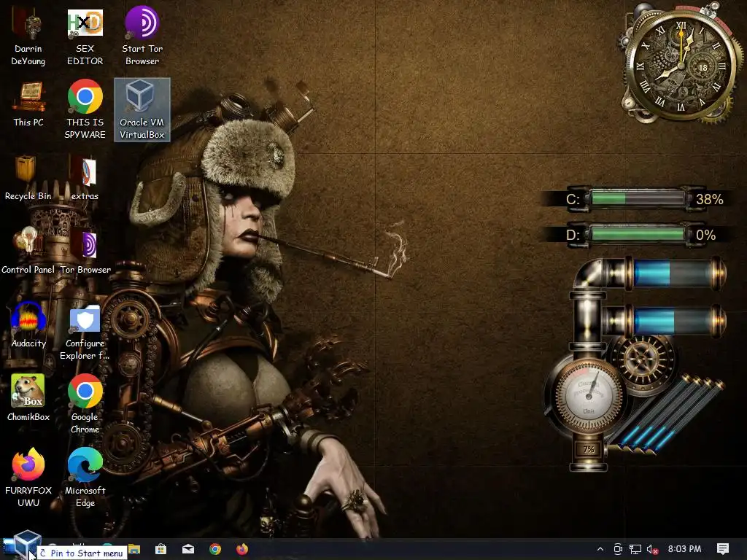Select the This PC desktop icon

point(28,104)
